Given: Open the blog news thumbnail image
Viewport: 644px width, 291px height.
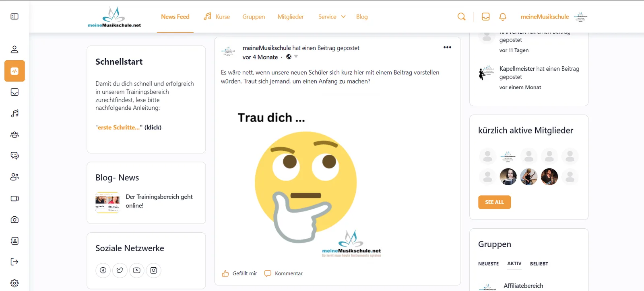Looking at the screenshot, I should 107,202.
